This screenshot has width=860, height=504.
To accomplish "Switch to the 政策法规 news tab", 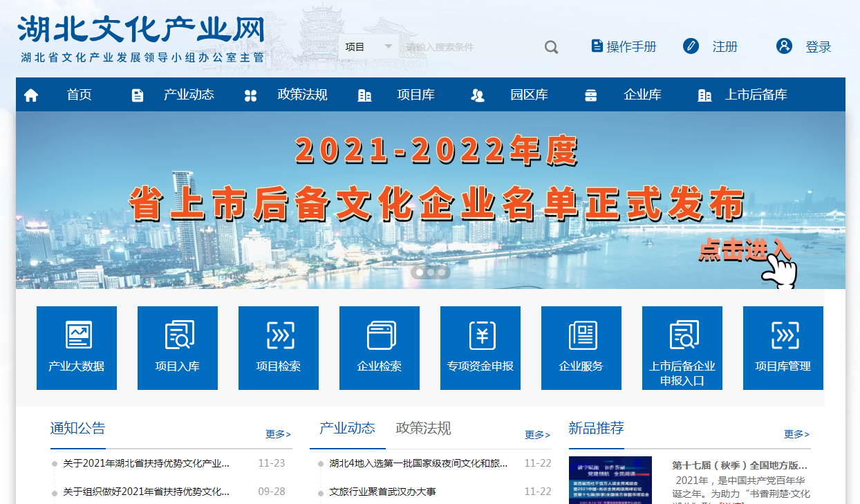I will click(x=423, y=428).
